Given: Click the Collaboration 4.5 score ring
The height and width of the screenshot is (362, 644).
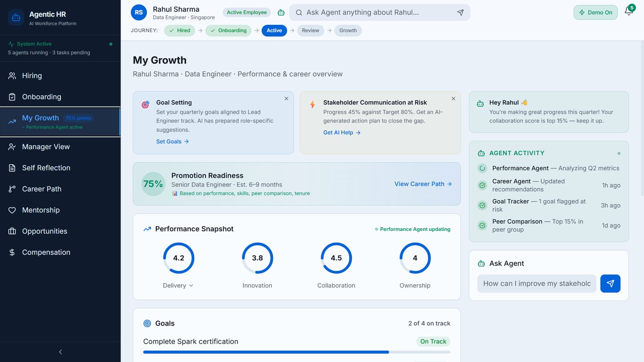Looking at the screenshot, I should [336, 258].
